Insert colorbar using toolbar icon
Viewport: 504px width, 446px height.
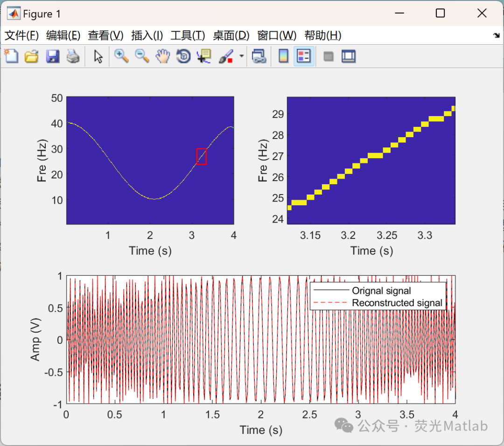tap(283, 56)
